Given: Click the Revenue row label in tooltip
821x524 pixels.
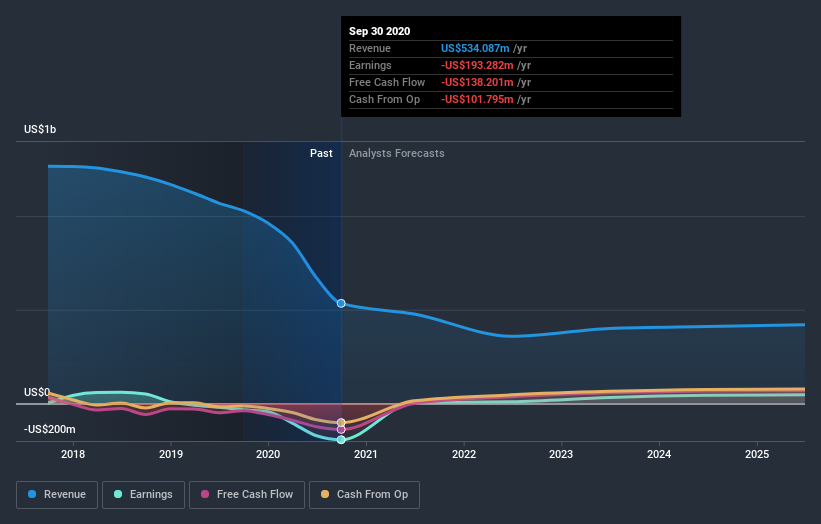Looking at the screenshot, I should click(x=370, y=48).
